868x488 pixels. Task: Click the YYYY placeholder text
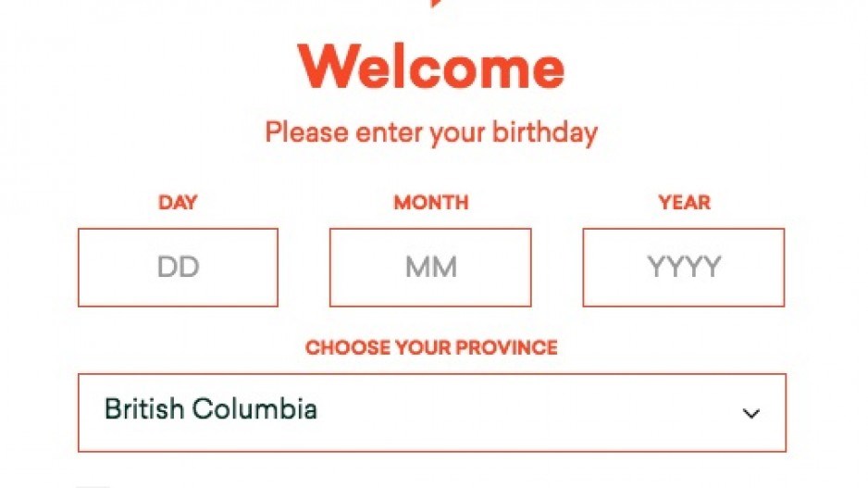684,267
